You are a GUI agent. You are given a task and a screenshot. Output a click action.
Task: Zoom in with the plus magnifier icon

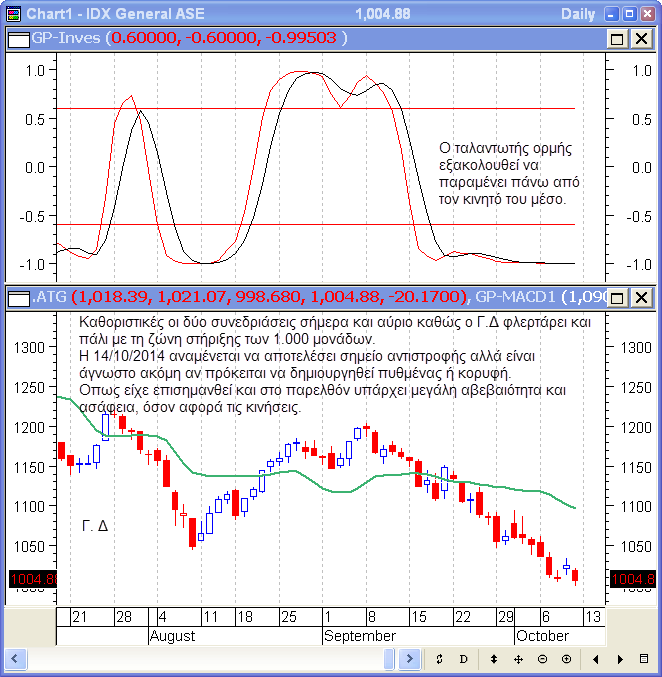[x=566, y=660]
